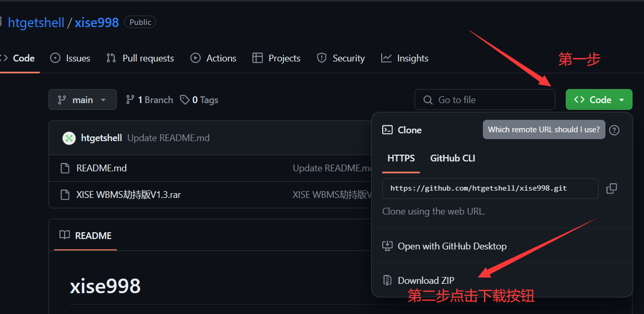The height and width of the screenshot is (314, 644).
Task: Click the Projects table icon
Action: [257, 58]
